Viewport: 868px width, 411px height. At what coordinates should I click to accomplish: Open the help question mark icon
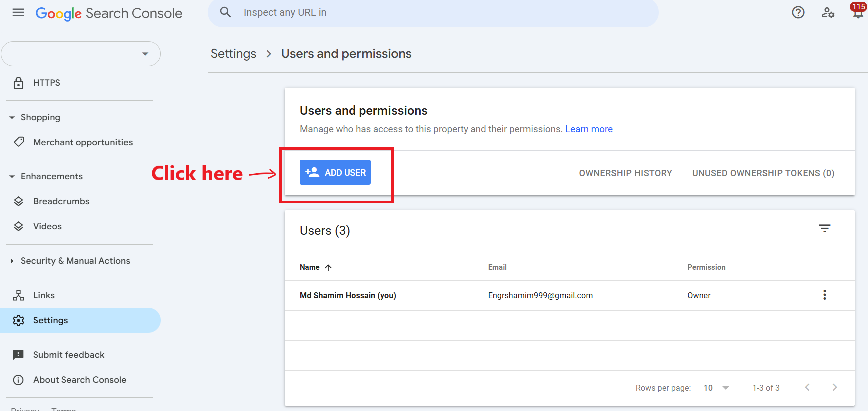pyautogui.click(x=798, y=12)
